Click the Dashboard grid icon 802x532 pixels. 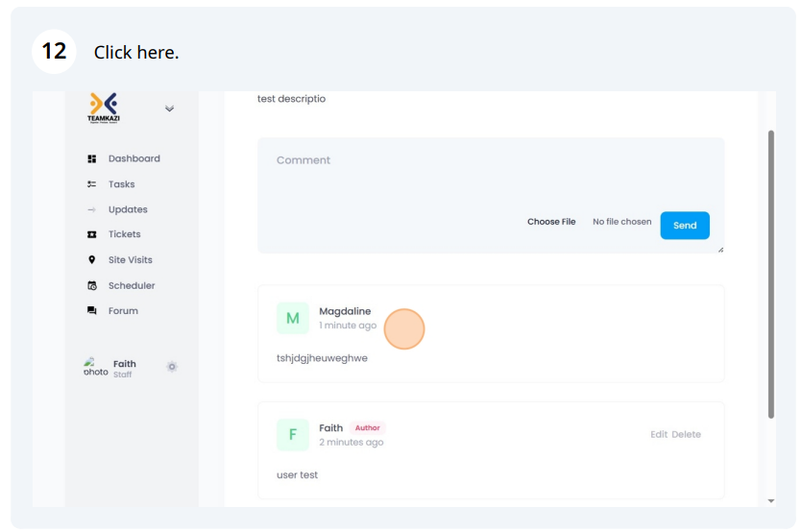(92, 159)
